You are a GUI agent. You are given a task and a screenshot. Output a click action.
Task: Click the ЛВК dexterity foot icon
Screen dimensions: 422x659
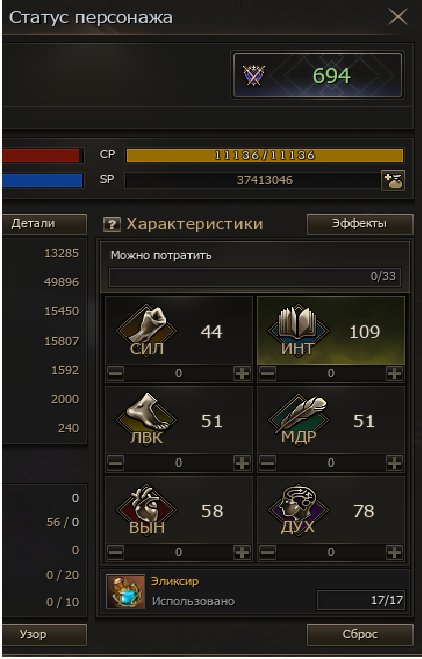(147, 420)
